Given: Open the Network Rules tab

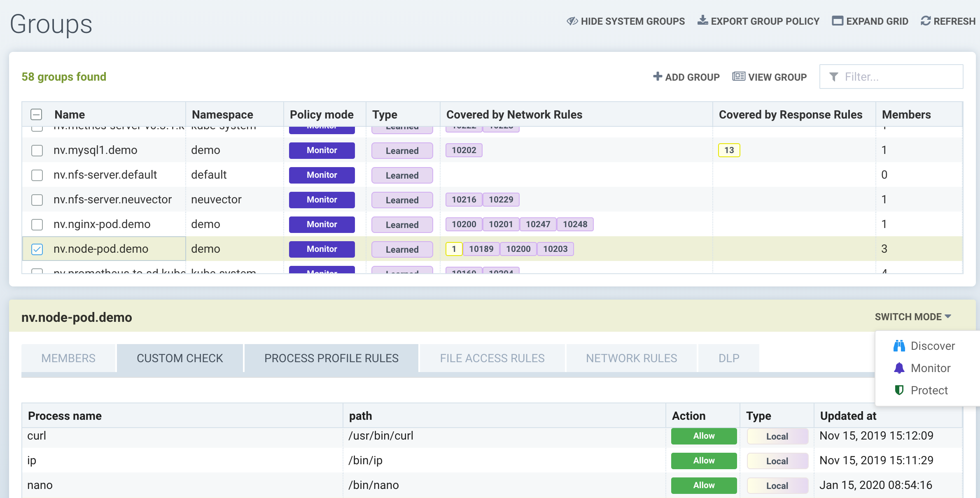Looking at the screenshot, I should pyautogui.click(x=631, y=358).
